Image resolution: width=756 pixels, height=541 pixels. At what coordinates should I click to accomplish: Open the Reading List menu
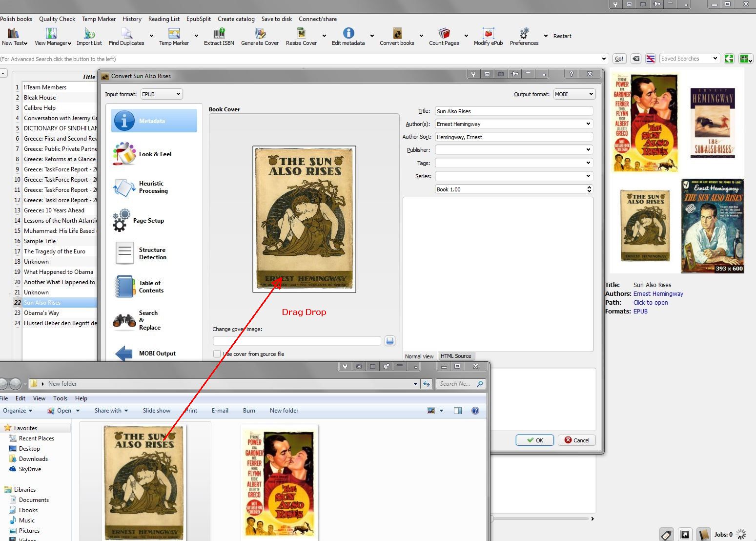(x=164, y=19)
